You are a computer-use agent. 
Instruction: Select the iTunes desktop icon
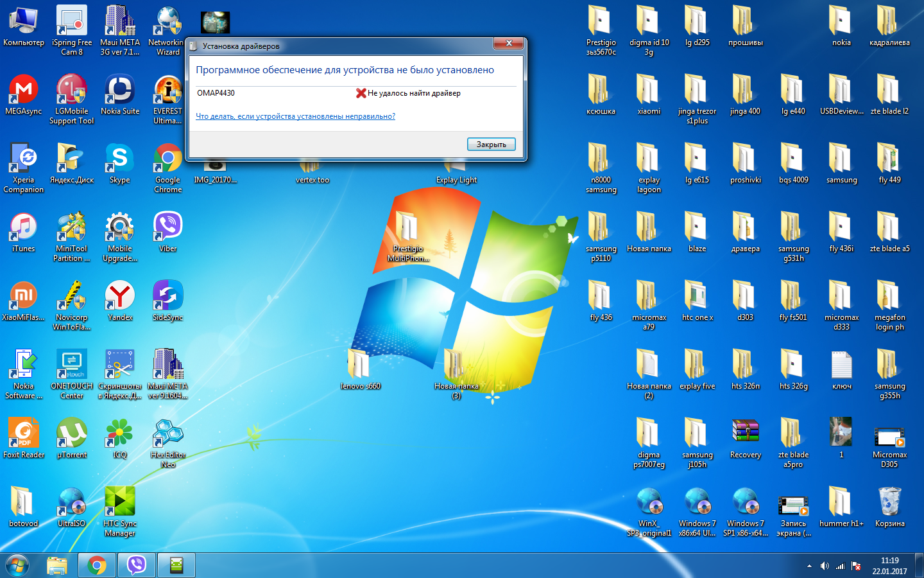click(24, 232)
